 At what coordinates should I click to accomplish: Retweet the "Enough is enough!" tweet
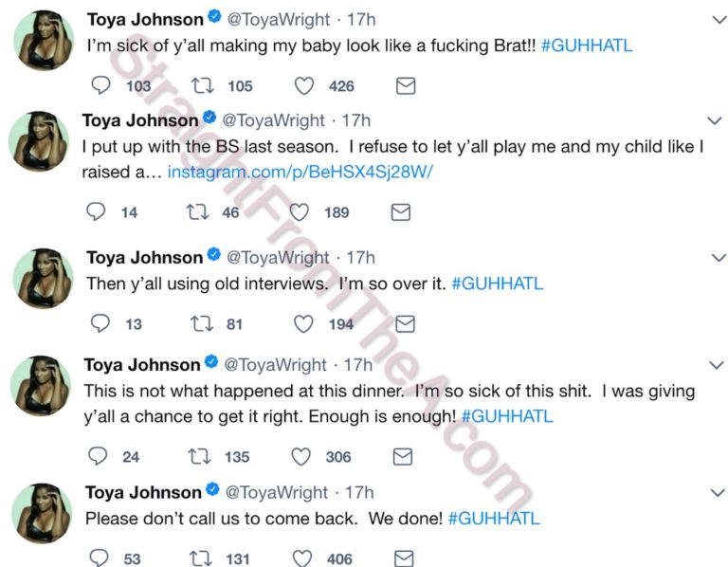[198, 456]
